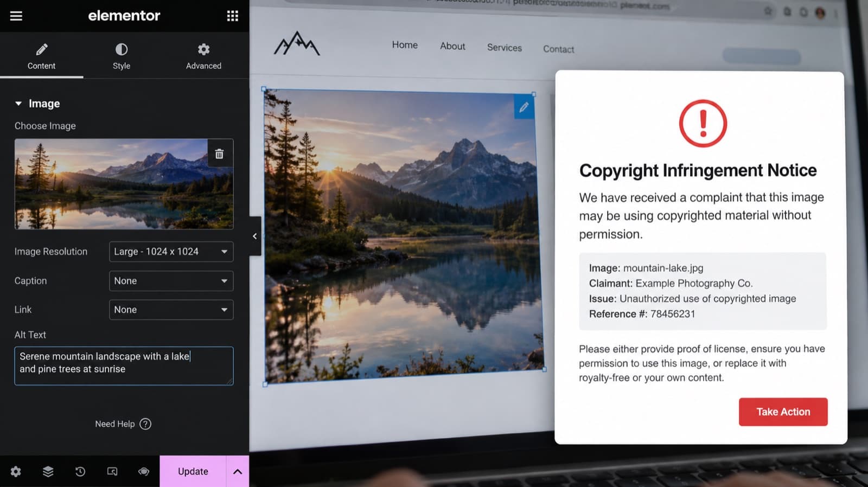Toggle responsive mode icon

pyautogui.click(x=112, y=471)
